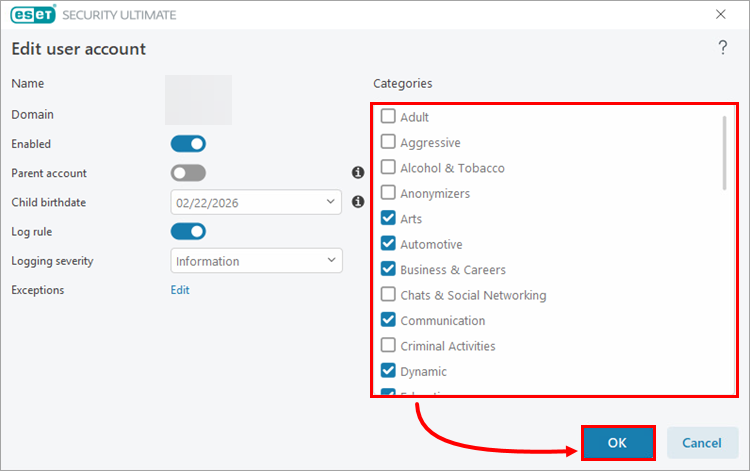
Task: Click info icon beside Child birthdate
Action: point(358,202)
